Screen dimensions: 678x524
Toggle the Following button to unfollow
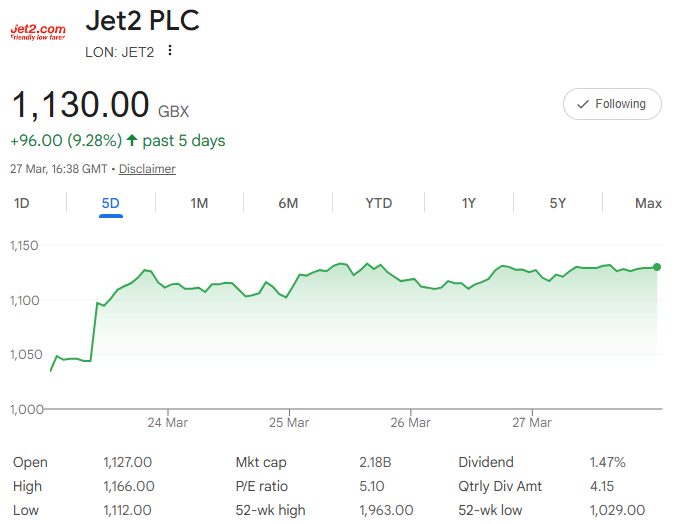[612, 104]
